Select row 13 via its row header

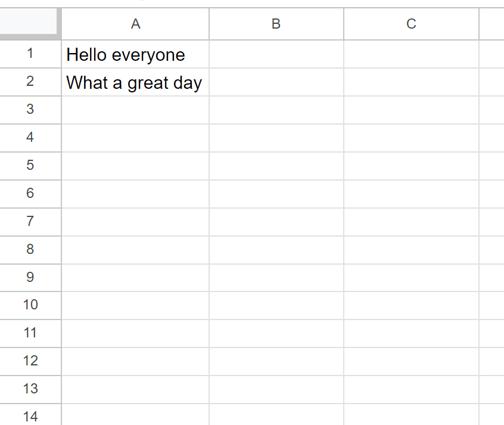30,390
